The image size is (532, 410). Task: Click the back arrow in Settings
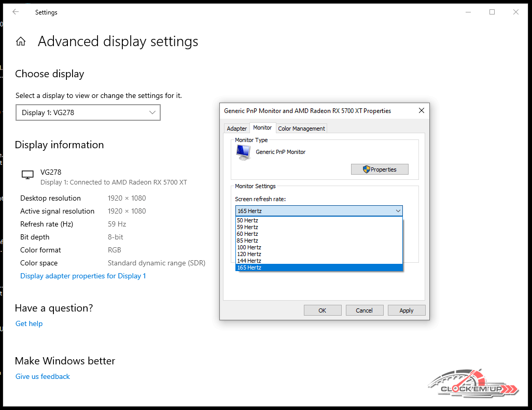[16, 12]
